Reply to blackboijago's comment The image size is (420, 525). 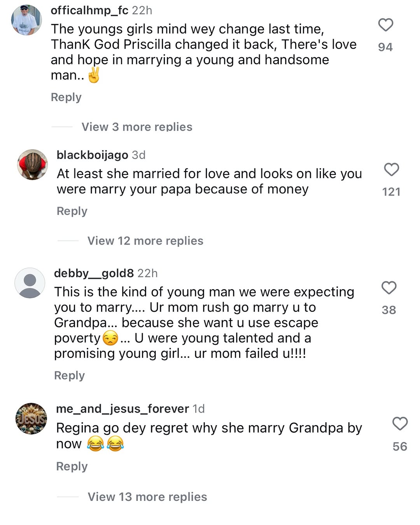coord(72,211)
